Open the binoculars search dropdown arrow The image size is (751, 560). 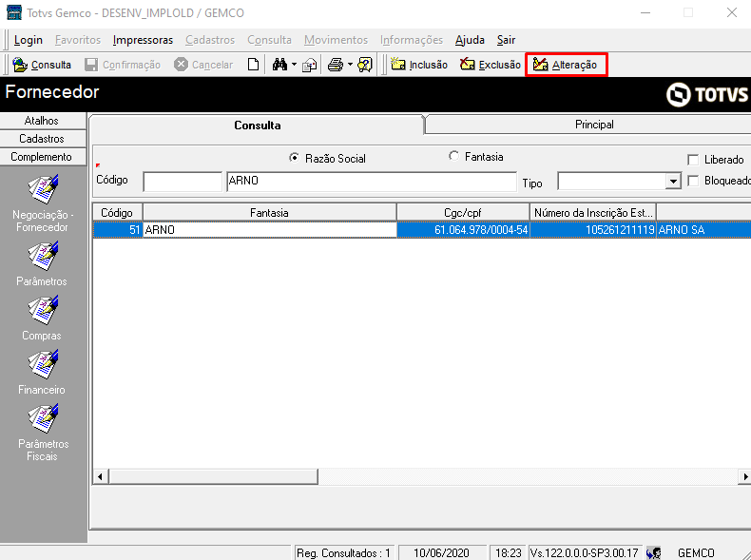point(294,65)
